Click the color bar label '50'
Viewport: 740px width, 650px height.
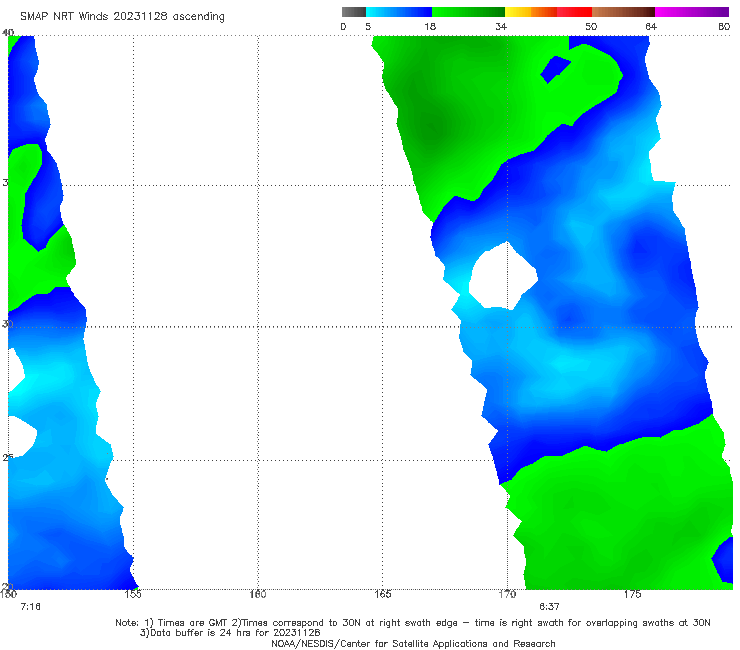point(591,26)
